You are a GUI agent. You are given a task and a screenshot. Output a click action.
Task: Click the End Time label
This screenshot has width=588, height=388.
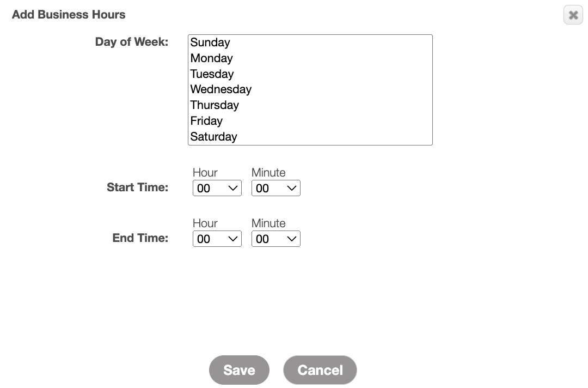[140, 238]
